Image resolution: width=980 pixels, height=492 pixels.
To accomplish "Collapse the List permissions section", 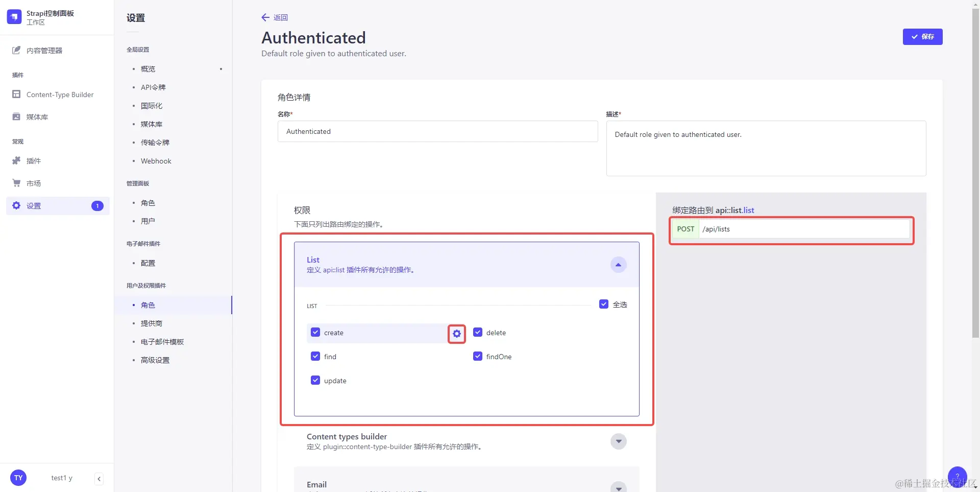I will (618, 265).
